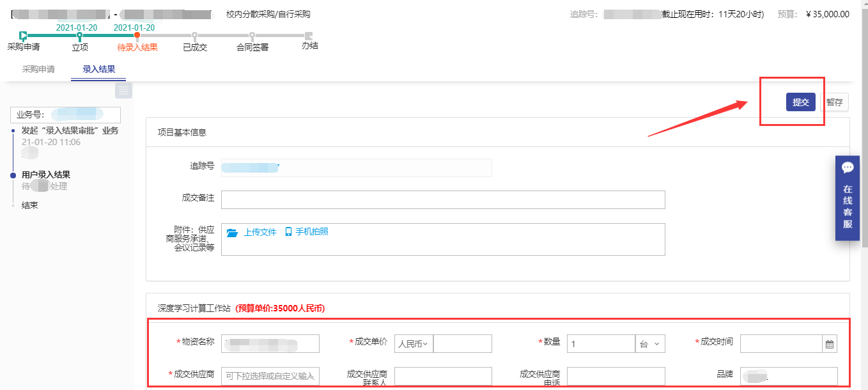Expand the 人民币 currency dropdown
Viewport: 868px width, 390px height.
click(x=414, y=344)
